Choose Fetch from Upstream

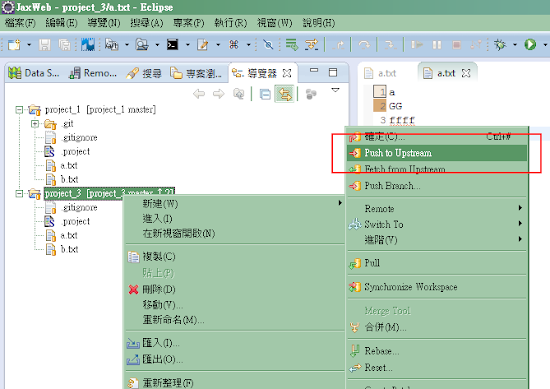(437, 169)
